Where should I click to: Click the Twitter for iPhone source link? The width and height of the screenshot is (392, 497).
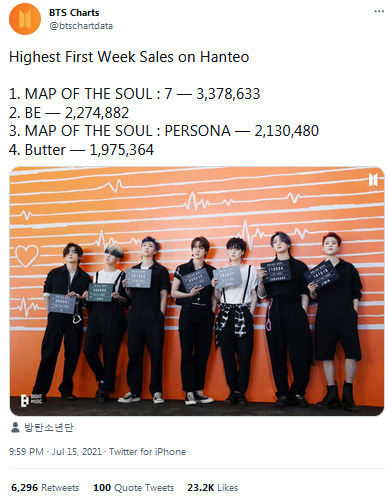pyautogui.click(x=147, y=452)
